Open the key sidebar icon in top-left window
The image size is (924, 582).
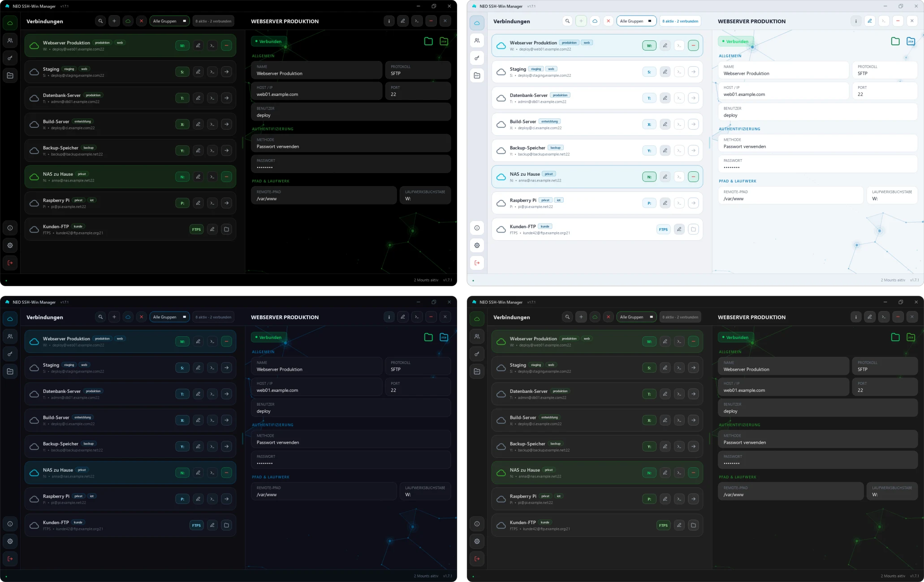10,58
